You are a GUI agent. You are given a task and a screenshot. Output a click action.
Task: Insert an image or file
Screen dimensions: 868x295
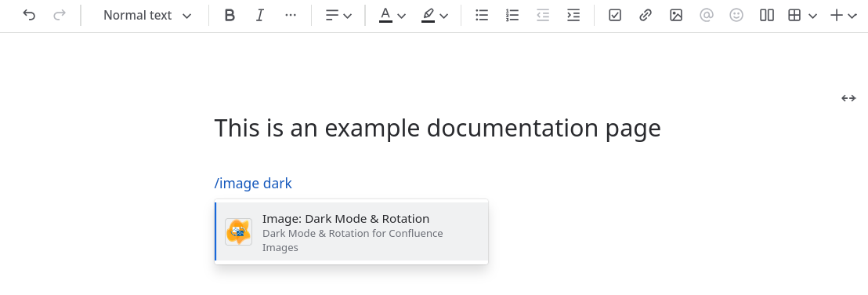676,16
